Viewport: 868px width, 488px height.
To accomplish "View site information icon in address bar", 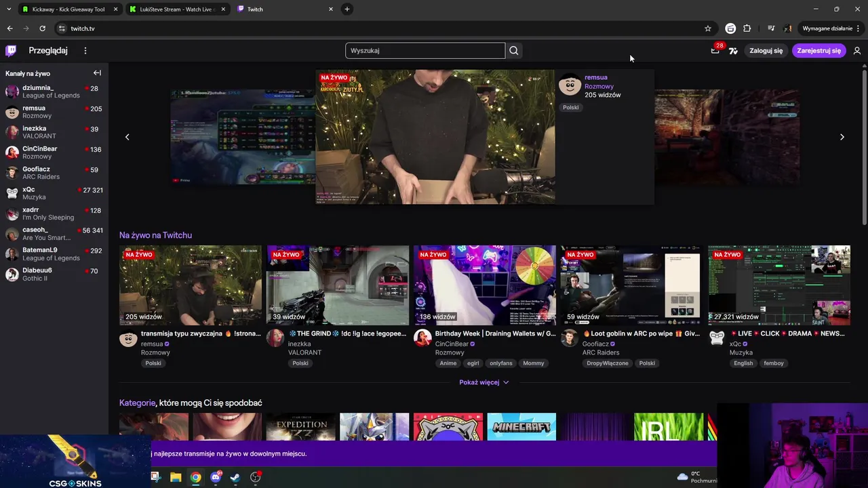I will pyautogui.click(x=62, y=28).
